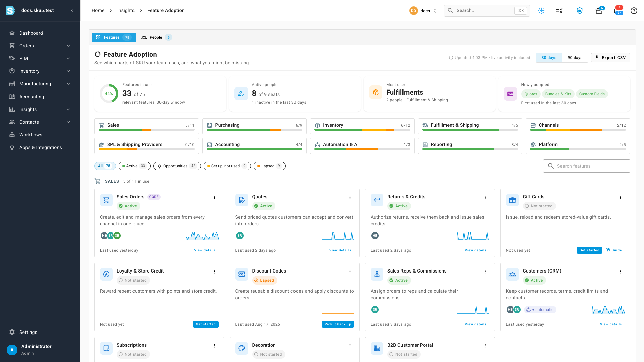
Task: Focus the global Search box in header
Action: click(487, 11)
